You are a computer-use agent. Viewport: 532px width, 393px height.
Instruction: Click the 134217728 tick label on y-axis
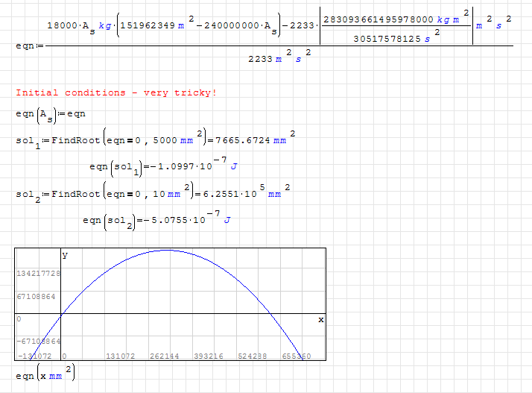[38, 274]
